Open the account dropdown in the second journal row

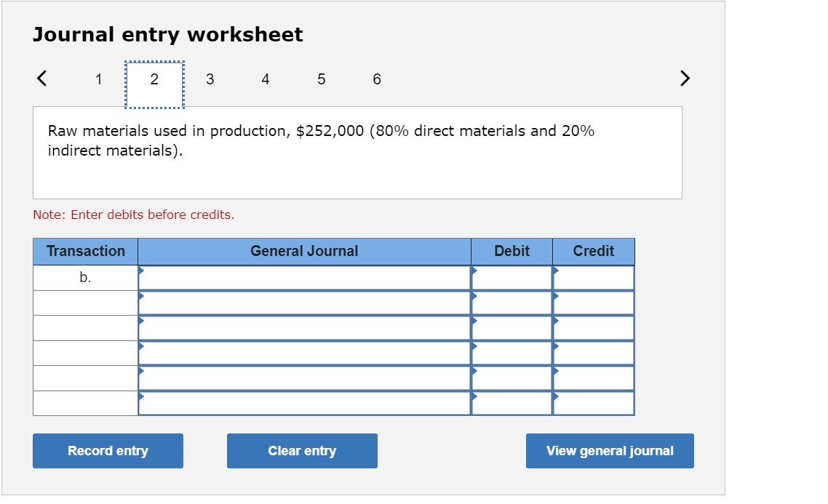304,301
